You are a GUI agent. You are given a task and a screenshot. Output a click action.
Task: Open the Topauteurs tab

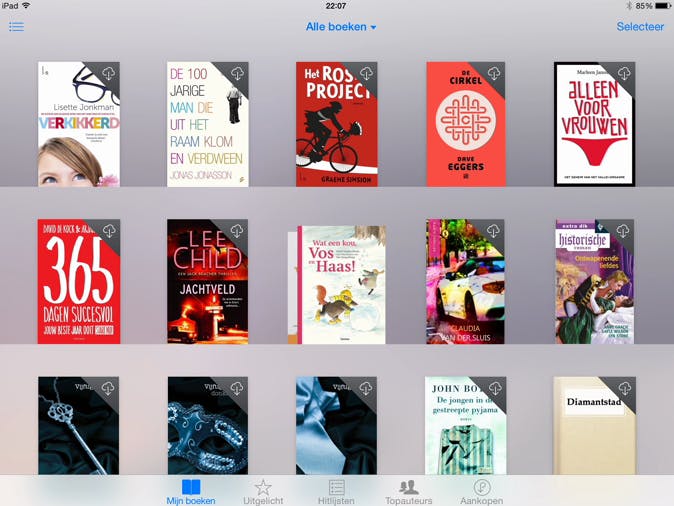pyautogui.click(x=408, y=492)
